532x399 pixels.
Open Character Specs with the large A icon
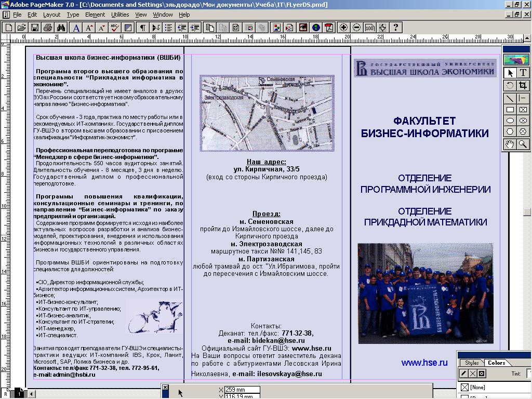[76, 28]
